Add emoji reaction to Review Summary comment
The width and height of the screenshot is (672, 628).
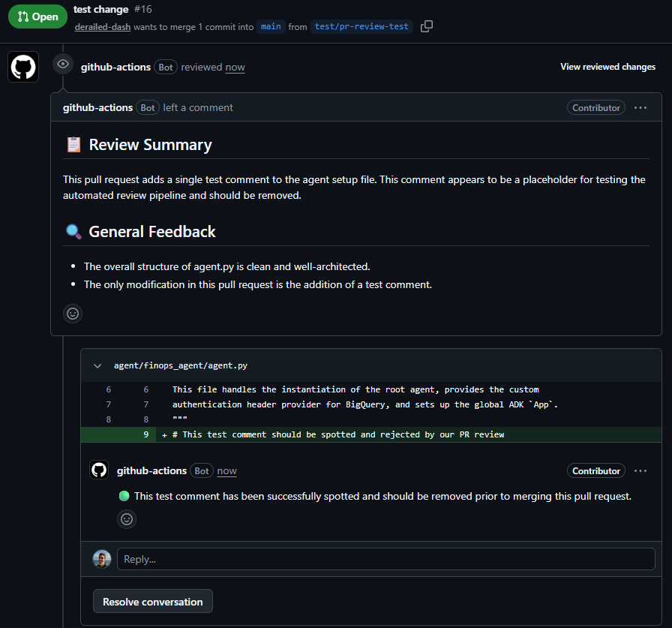pos(73,314)
